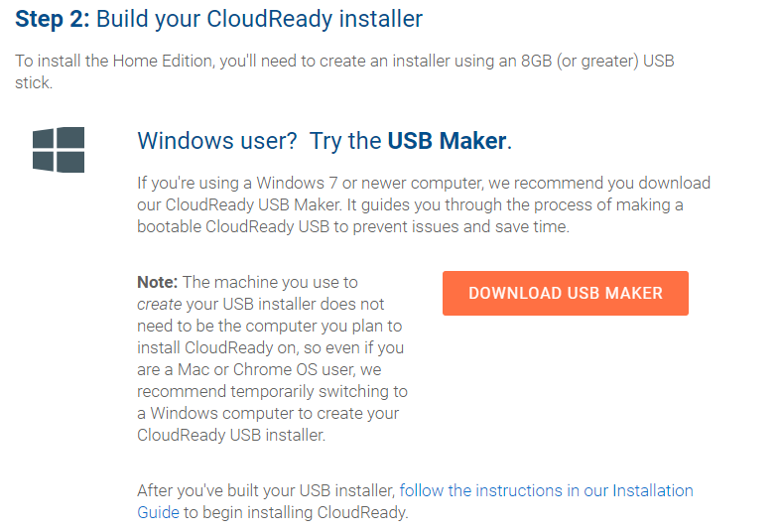
Task: Select the 'Build your CloudReady installer' heading
Action: (x=259, y=19)
